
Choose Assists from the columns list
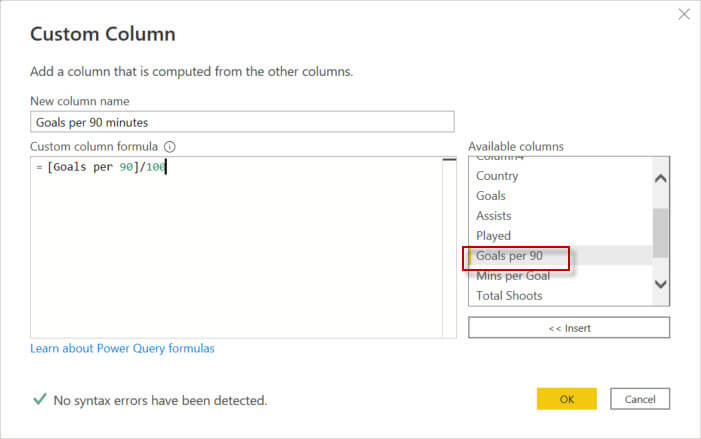494,216
